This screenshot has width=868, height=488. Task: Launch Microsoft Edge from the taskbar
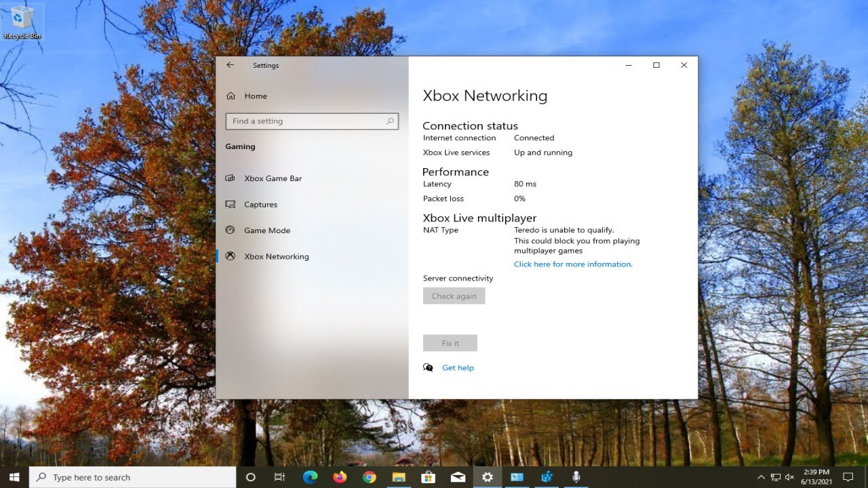pos(310,477)
